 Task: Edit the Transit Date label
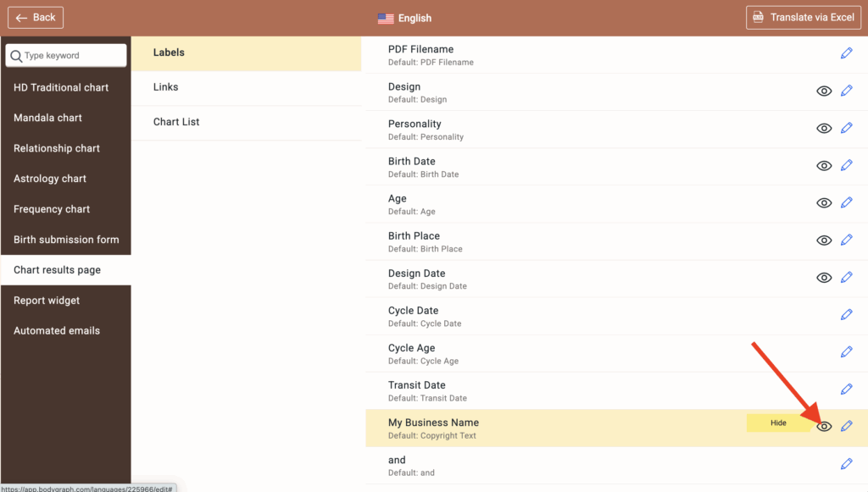tap(846, 389)
